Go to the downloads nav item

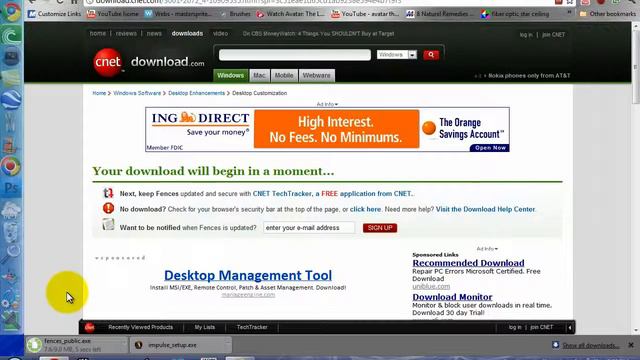tap(187, 33)
